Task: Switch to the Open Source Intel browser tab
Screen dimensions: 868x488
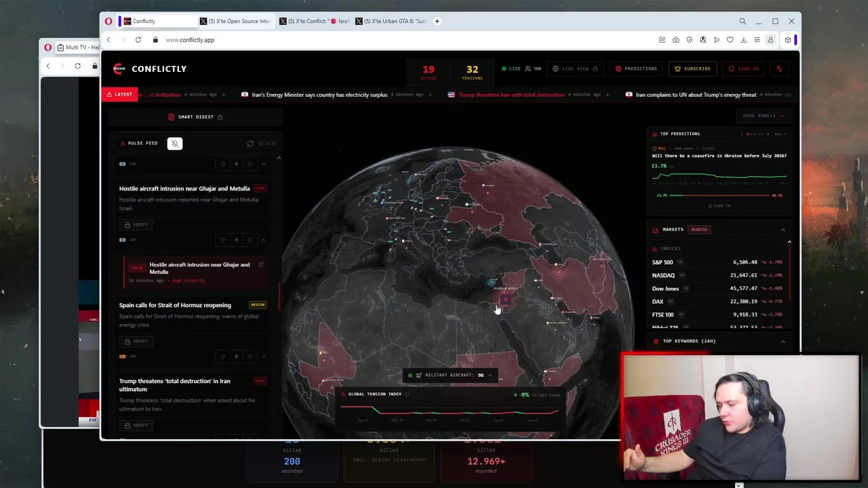Action: click(x=235, y=21)
